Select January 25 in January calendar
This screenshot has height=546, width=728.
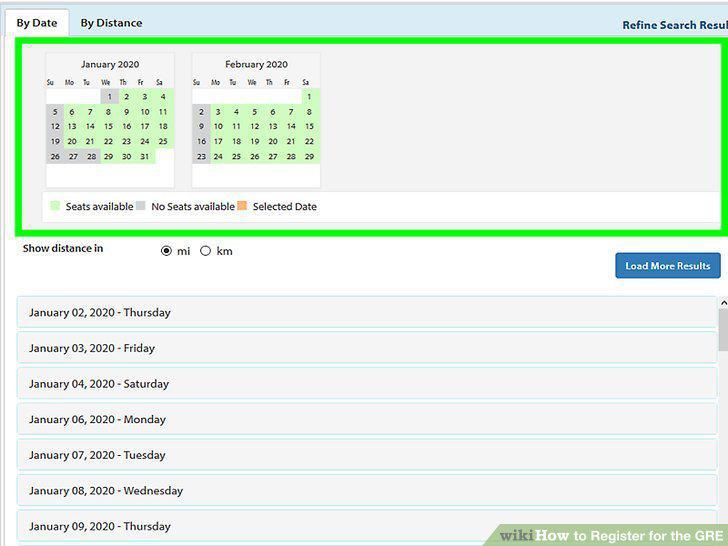163,142
